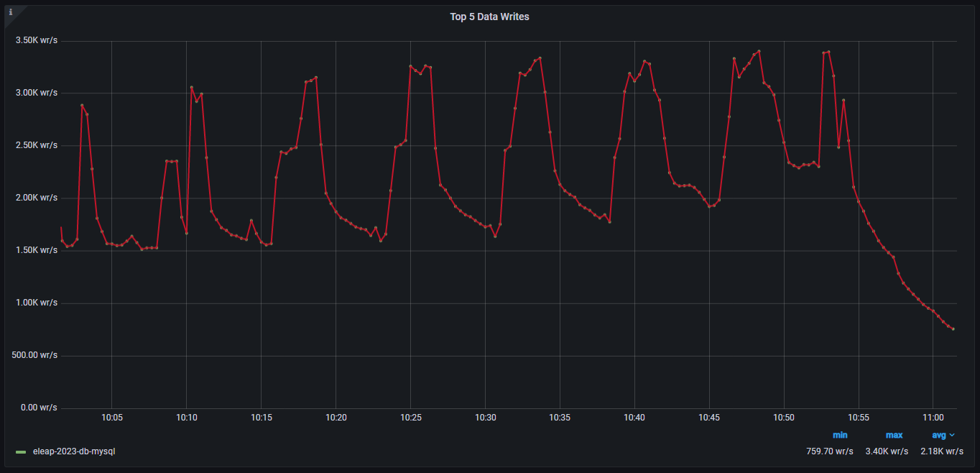Click the last data point on the line
Image resolution: width=980 pixels, height=473 pixels.
pos(953,329)
